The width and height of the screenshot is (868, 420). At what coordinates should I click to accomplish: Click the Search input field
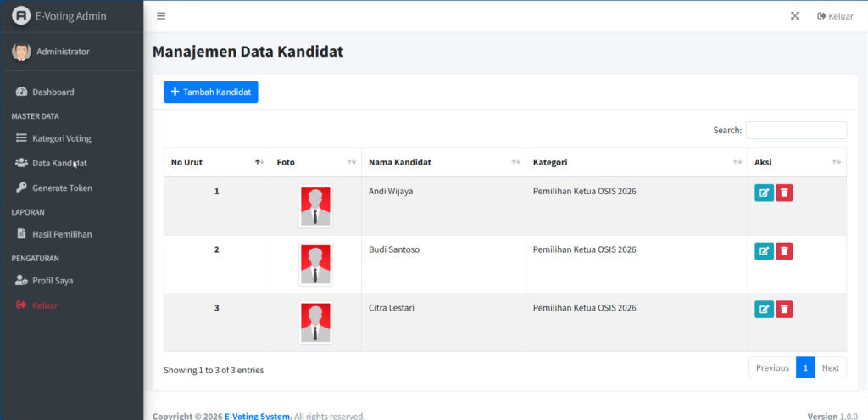[x=795, y=130]
